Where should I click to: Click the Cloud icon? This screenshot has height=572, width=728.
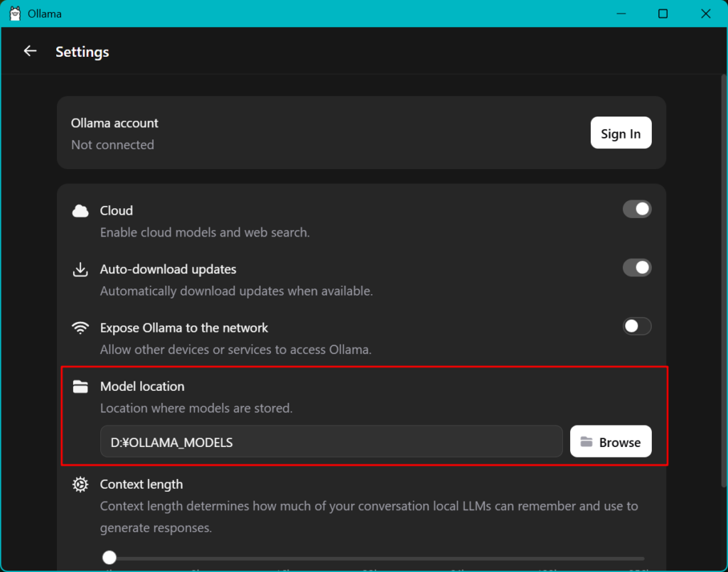[x=80, y=211]
